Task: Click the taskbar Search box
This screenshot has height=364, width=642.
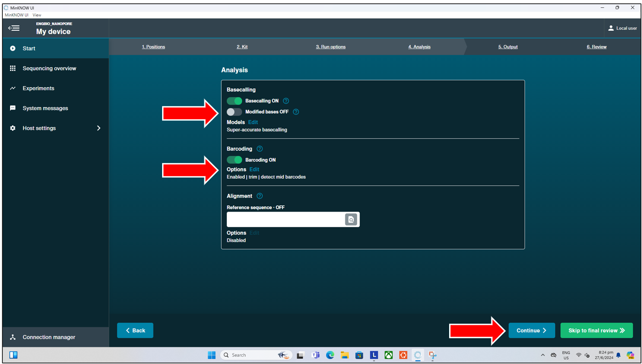Action: click(x=256, y=355)
